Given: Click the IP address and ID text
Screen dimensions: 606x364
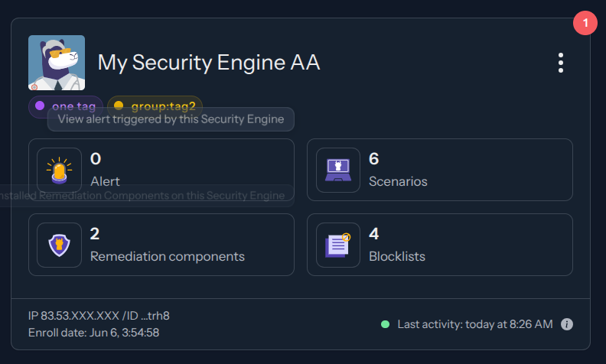Looking at the screenshot, I should point(99,316).
